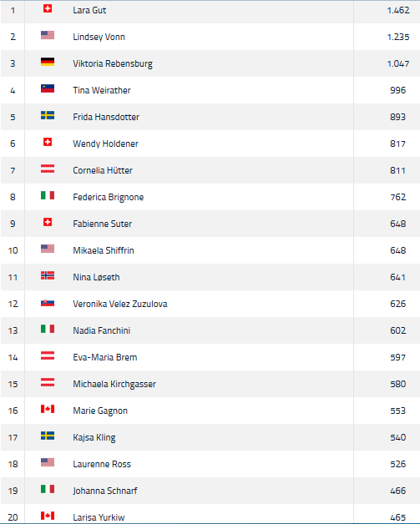Click the Norwegian flag beside Nina Løseth
420x524 pixels.
coord(48,275)
